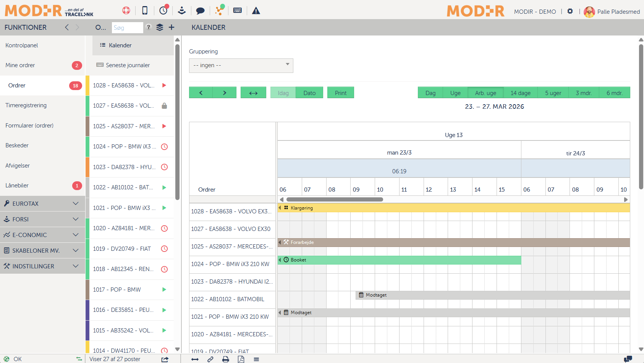Open the lifebuoy help icon
The width and height of the screenshot is (644, 363).
[126, 11]
